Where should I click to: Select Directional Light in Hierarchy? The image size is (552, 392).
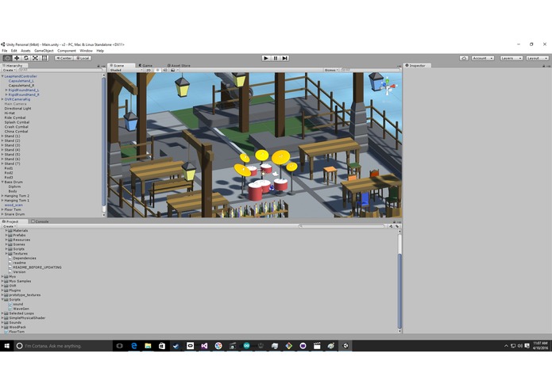click(18, 108)
